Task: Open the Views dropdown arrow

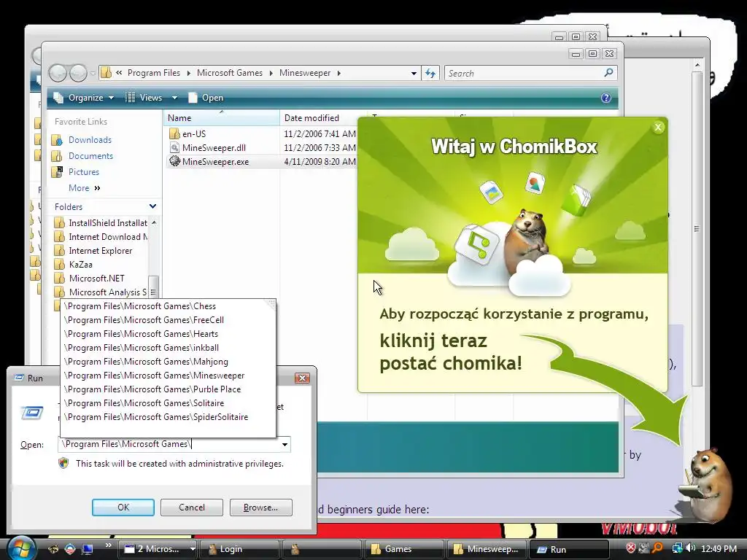Action: (174, 98)
